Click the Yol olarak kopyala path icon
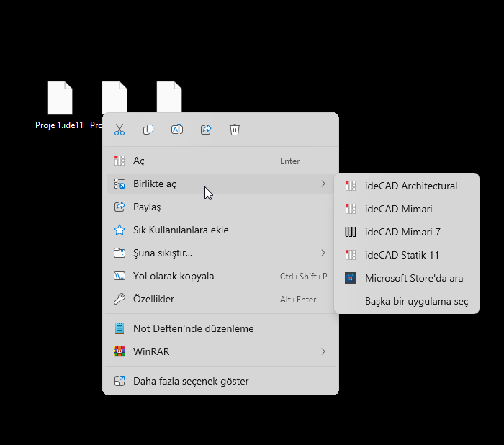The width and height of the screenshot is (504, 445). [x=120, y=277]
